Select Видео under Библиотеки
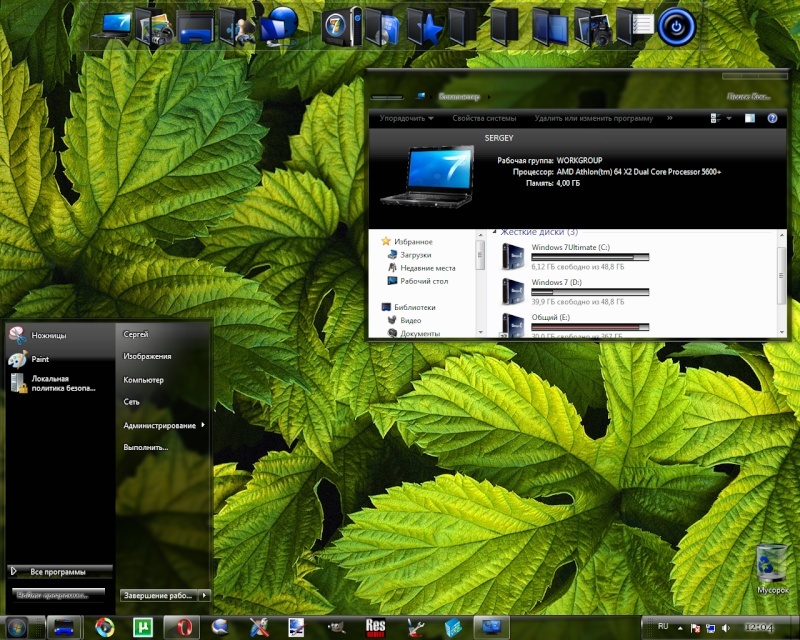This screenshot has width=800, height=640. click(x=405, y=321)
